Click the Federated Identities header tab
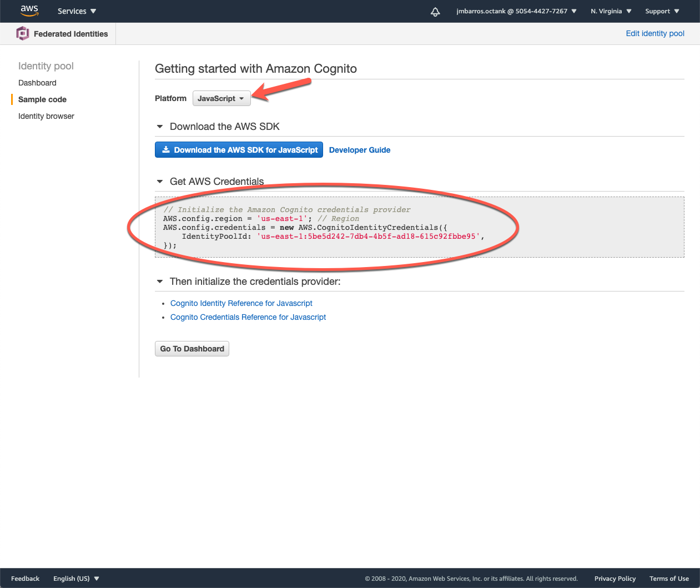700x588 pixels. tap(62, 34)
